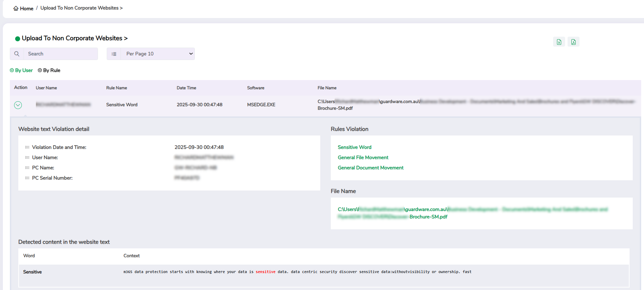The height and width of the screenshot is (290, 644).
Task: Collapse the expanded violation row chevron
Action: point(18,105)
